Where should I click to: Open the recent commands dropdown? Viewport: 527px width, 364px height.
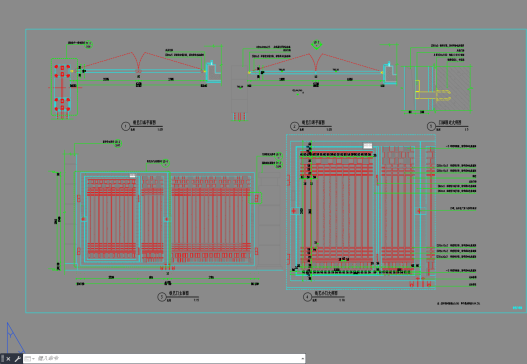coord(30,359)
